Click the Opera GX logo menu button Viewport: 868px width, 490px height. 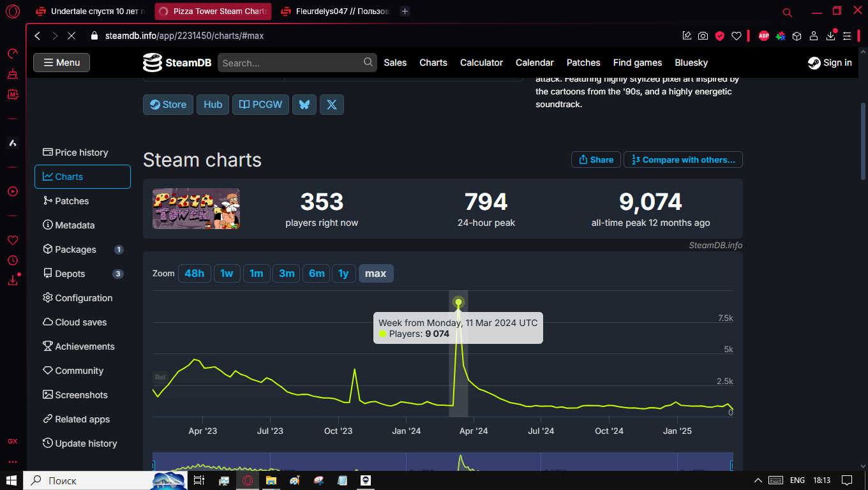tap(13, 11)
